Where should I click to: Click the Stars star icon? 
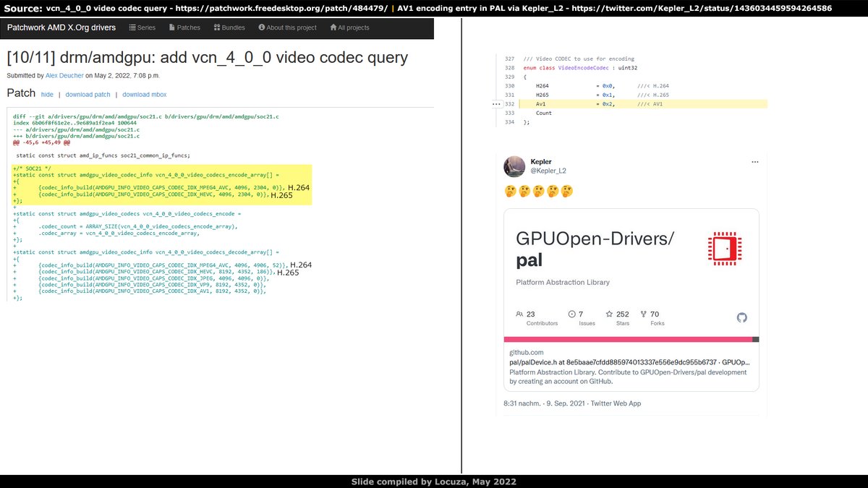609,314
